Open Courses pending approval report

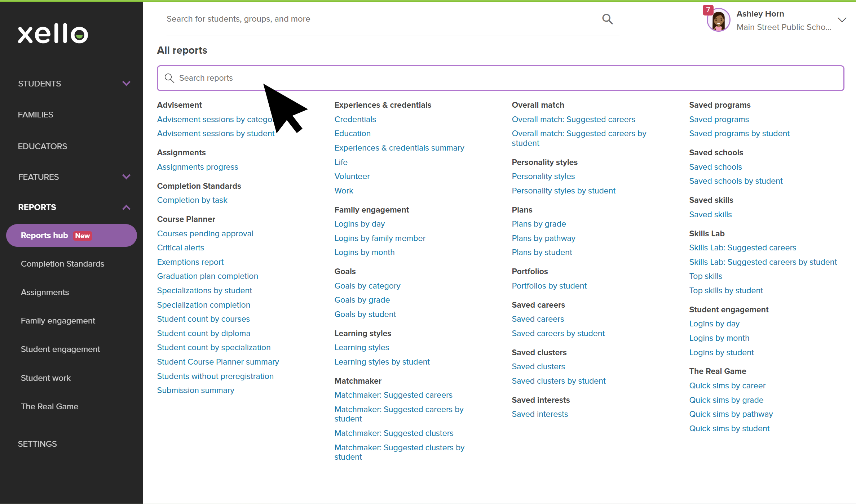(x=205, y=233)
